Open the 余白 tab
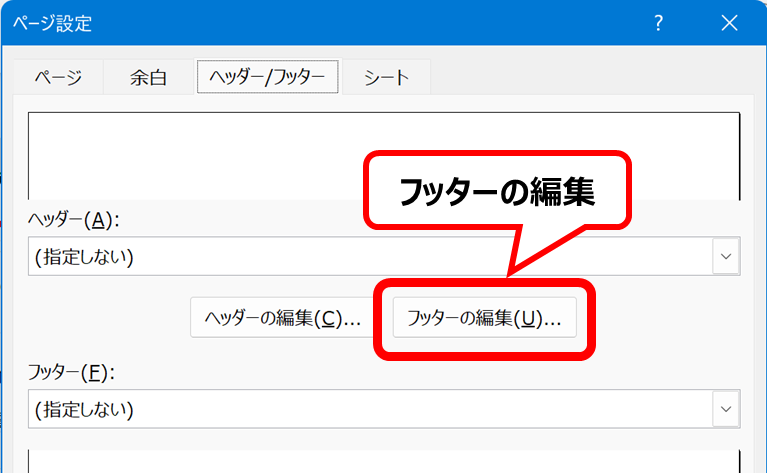Screen dimensions: 767x473 coord(149,77)
